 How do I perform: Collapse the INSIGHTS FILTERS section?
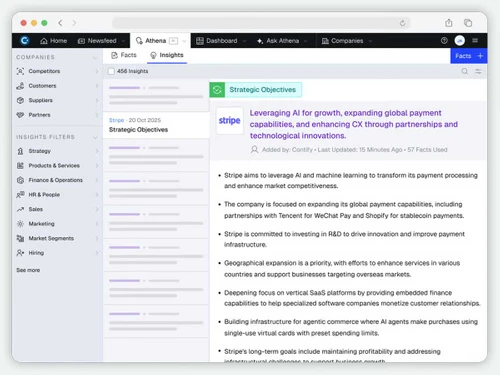tap(95, 137)
